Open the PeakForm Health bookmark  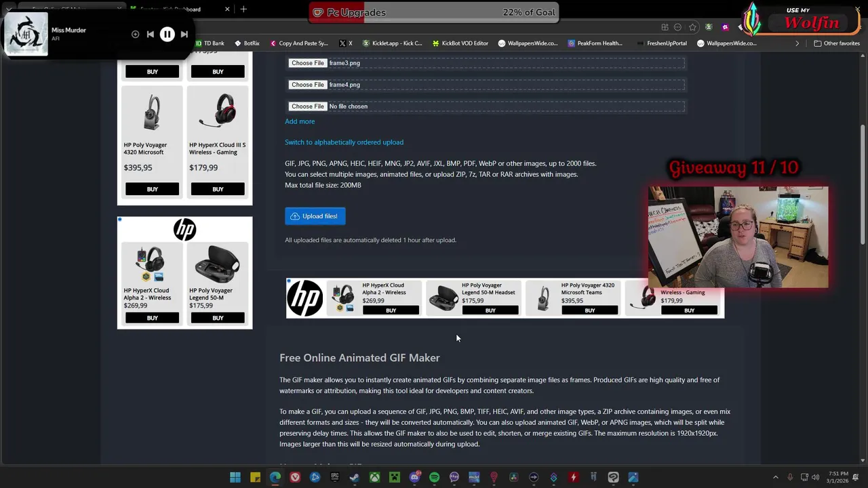point(595,43)
